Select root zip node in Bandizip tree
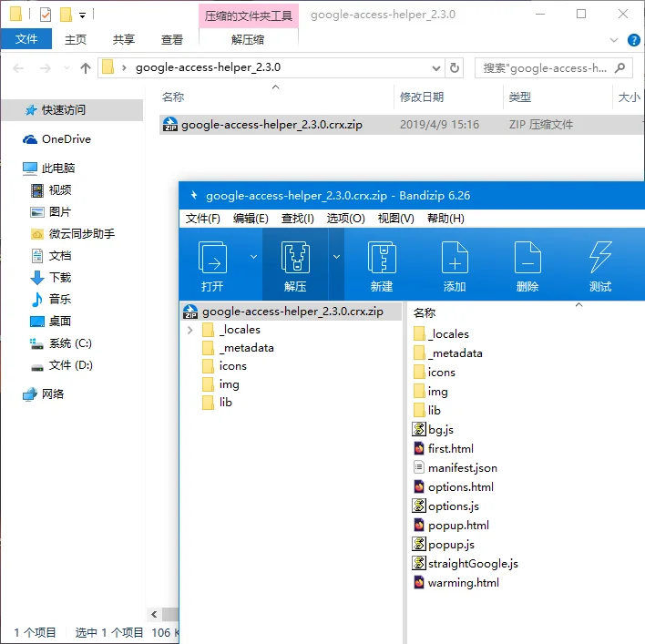This screenshot has width=645, height=644. coord(292,312)
